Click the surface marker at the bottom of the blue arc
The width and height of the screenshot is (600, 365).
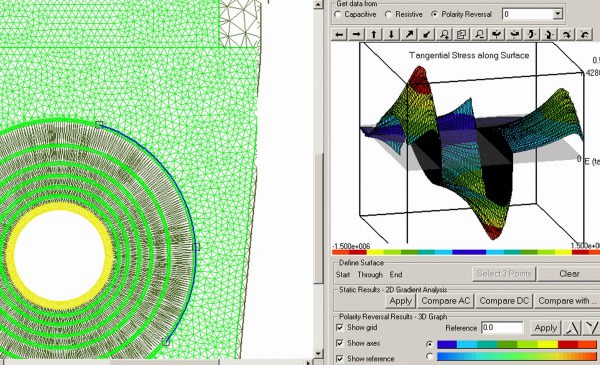[x=166, y=342]
